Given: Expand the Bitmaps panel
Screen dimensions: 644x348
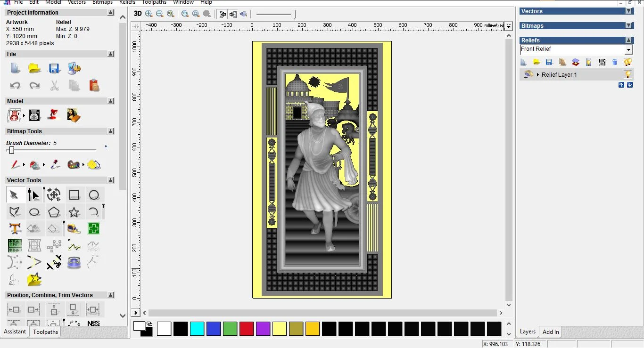Looking at the screenshot, I should tap(629, 26).
